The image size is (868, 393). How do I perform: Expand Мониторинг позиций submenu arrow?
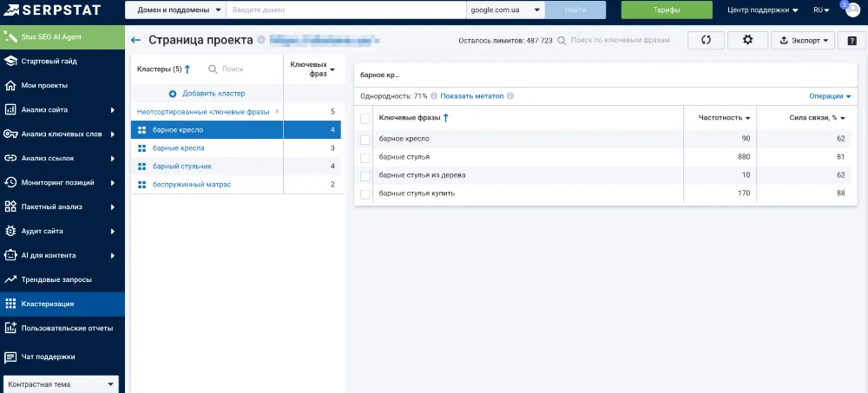tap(112, 183)
